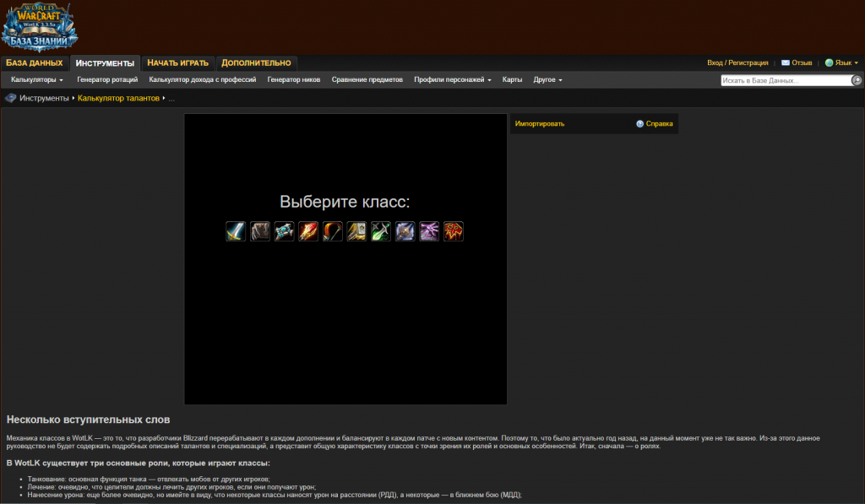Expand the Калькуляторы dropdown menu
865x504 pixels.
pos(37,80)
